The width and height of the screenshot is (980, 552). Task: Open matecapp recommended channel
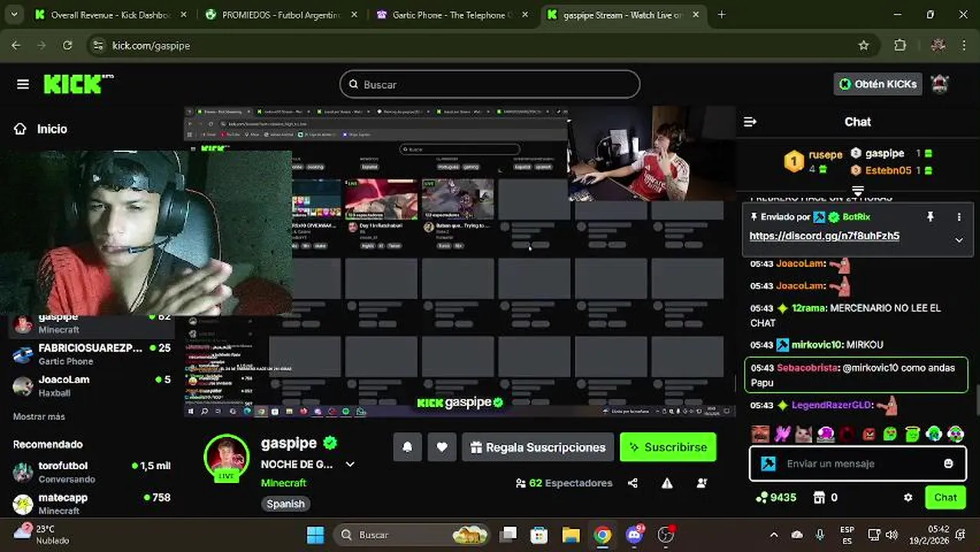(92, 504)
